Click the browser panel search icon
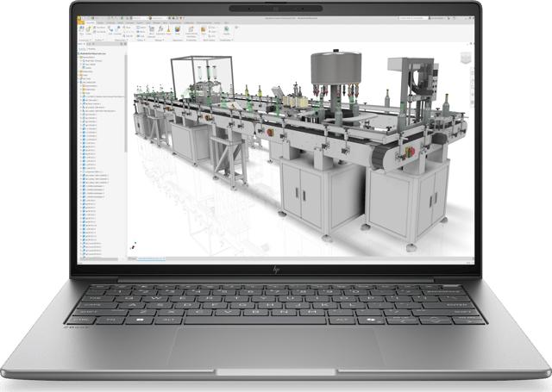552x392 pixels. click(122, 44)
